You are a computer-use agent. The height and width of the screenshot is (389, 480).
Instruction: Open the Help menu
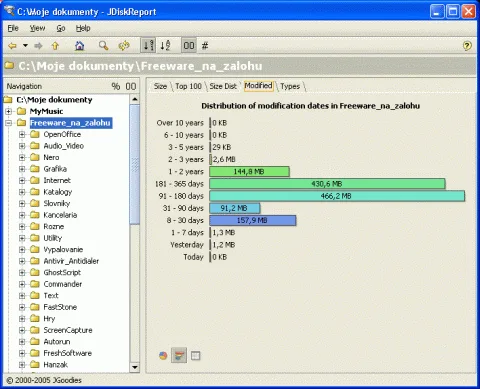click(83, 28)
